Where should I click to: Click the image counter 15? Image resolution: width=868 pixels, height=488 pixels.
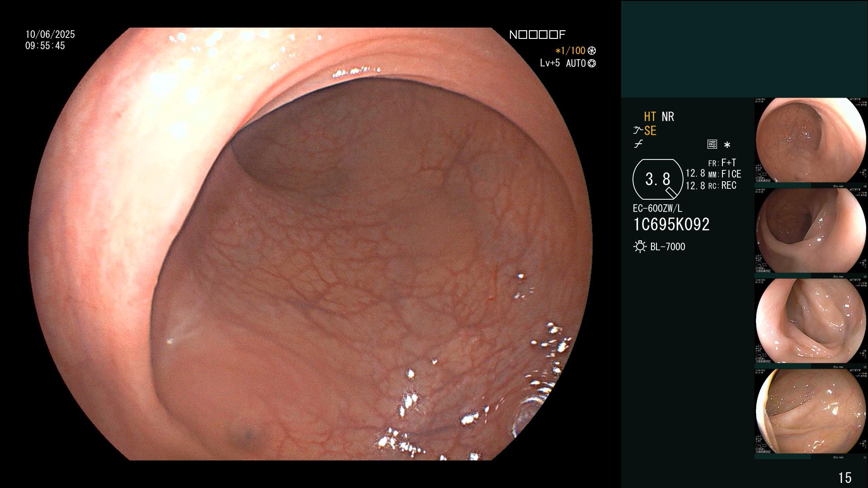click(845, 478)
